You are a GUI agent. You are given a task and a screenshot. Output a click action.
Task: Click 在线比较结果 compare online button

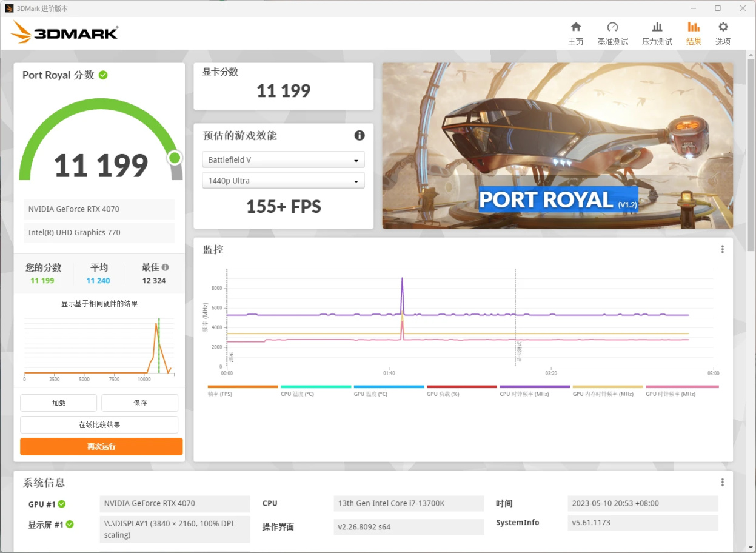99,424
